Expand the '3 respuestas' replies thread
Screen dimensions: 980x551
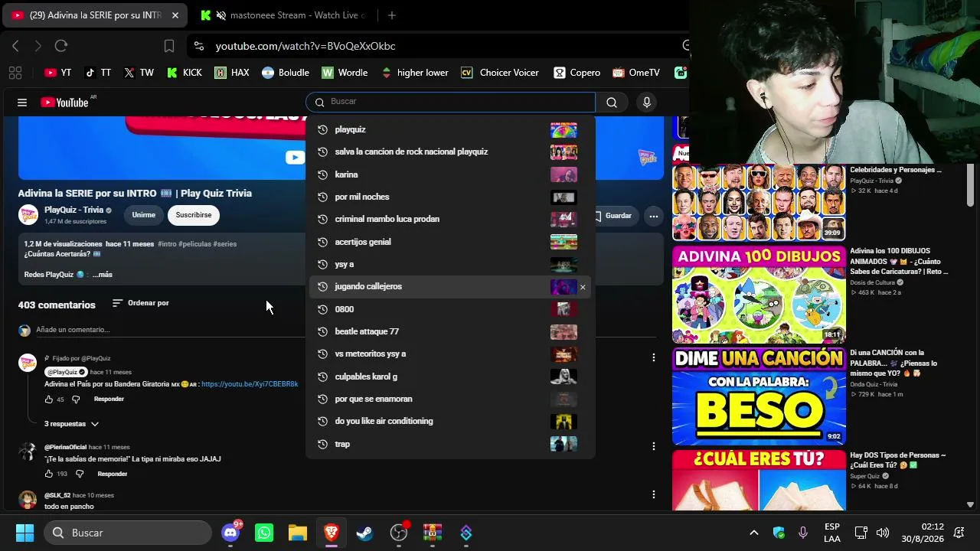coord(72,424)
